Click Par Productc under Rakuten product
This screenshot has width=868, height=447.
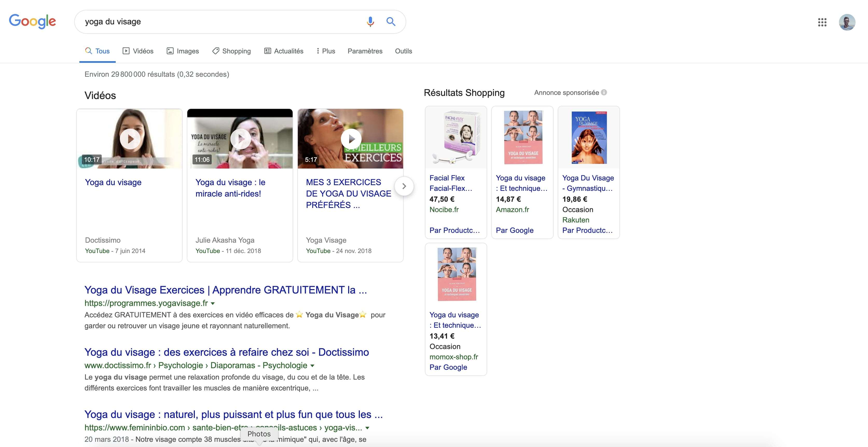587,231
